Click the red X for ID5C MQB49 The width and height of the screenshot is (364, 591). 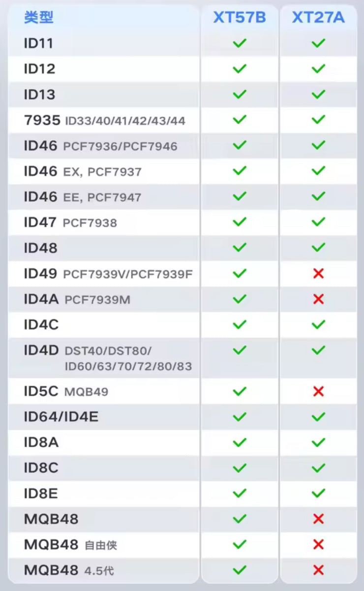pyautogui.click(x=318, y=392)
